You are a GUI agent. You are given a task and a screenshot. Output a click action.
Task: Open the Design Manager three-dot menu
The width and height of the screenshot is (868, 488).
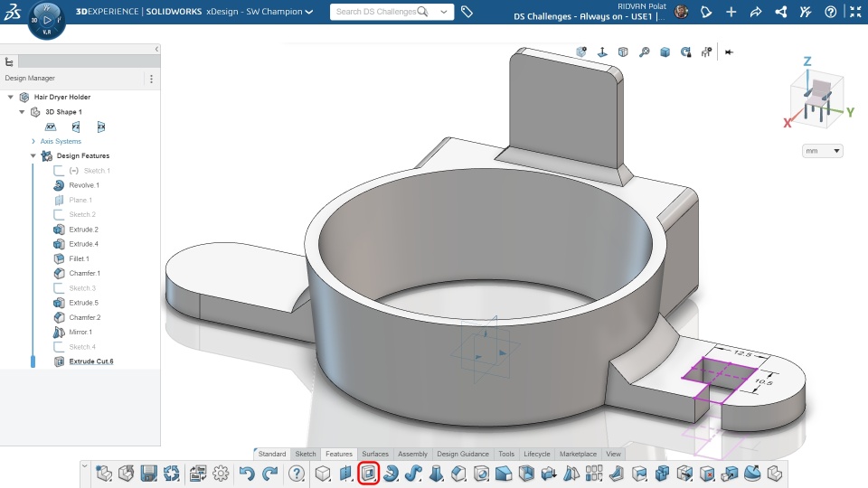coord(151,79)
